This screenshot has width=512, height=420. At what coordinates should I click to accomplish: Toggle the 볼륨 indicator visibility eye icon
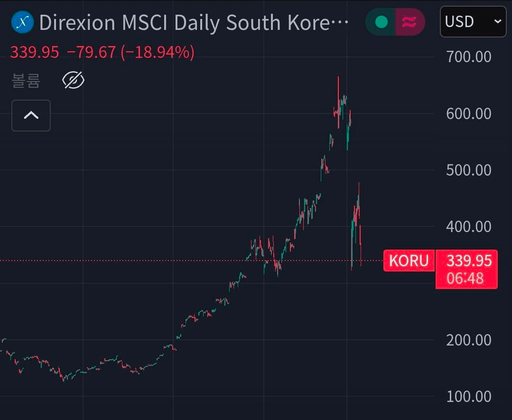(74, 81)
